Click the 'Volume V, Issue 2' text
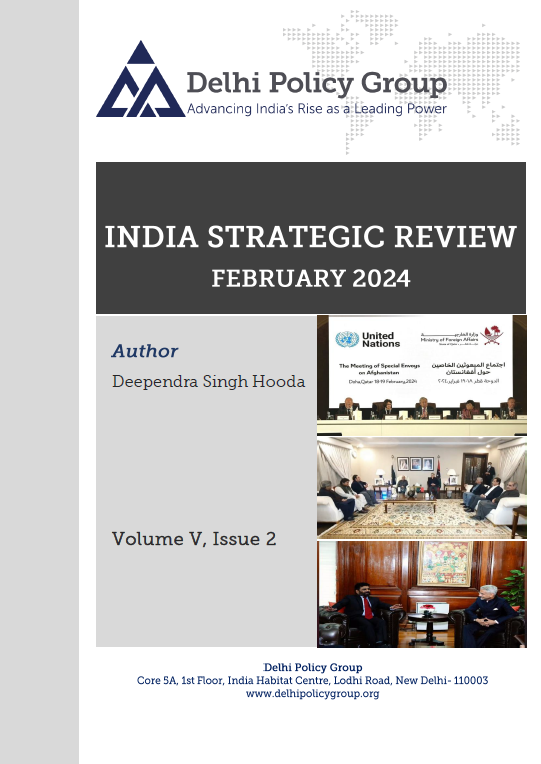The height and width of the screenshot is (764, 541). tap(194, 539)
